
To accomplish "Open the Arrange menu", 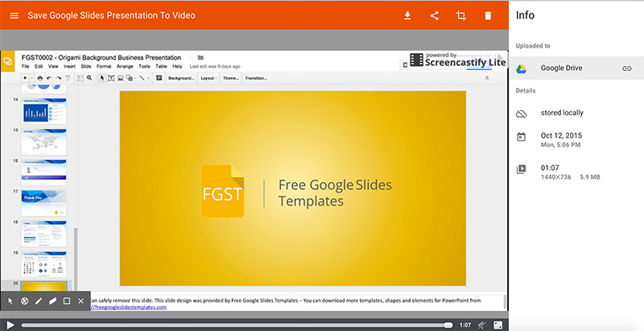I will click(x=125, y=66).
